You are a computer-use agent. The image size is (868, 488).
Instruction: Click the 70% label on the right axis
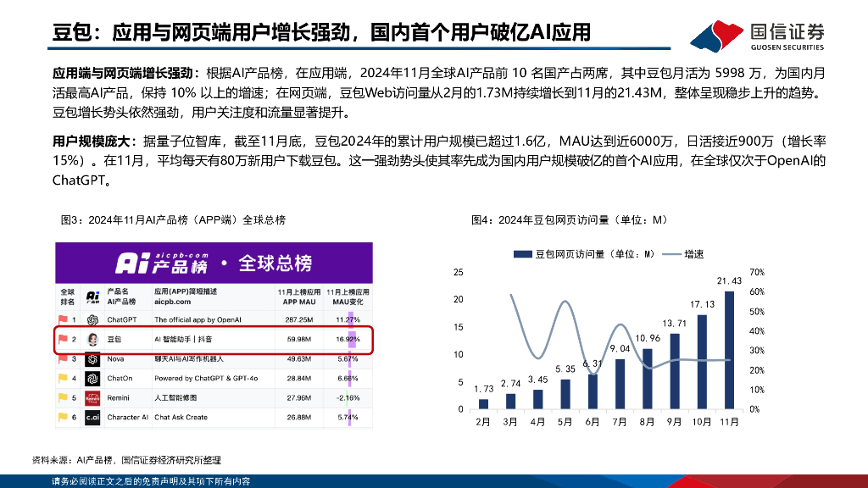tap(757, 272)
